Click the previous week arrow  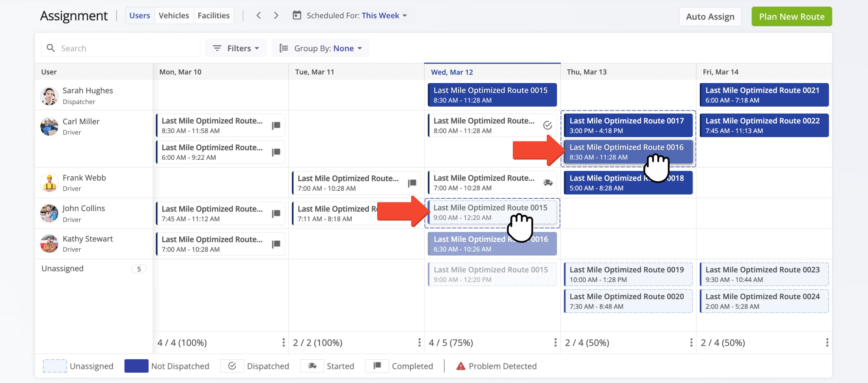pyautogui.click(x=259, y=16)
